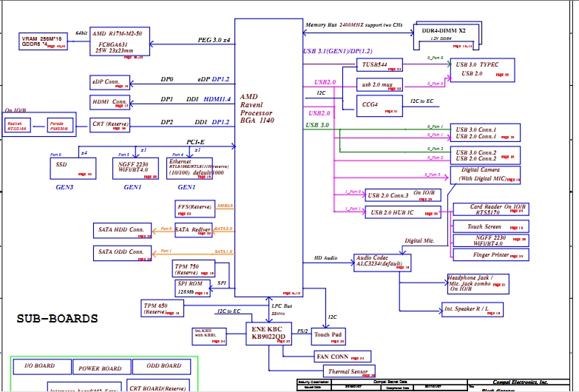The width and height of the screenshot is (579, 392).
Task: Click the SATA Redriver block
Action: [x=194, y=230]
